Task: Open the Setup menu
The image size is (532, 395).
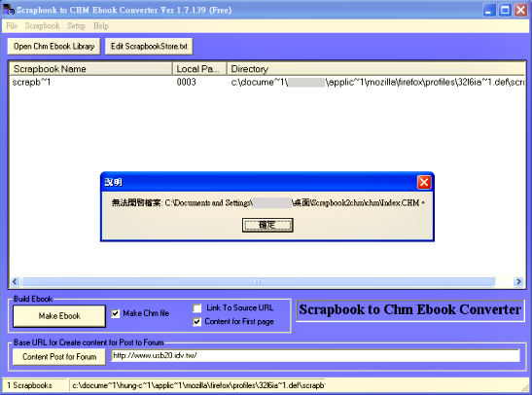Action: tap(76, 26)
